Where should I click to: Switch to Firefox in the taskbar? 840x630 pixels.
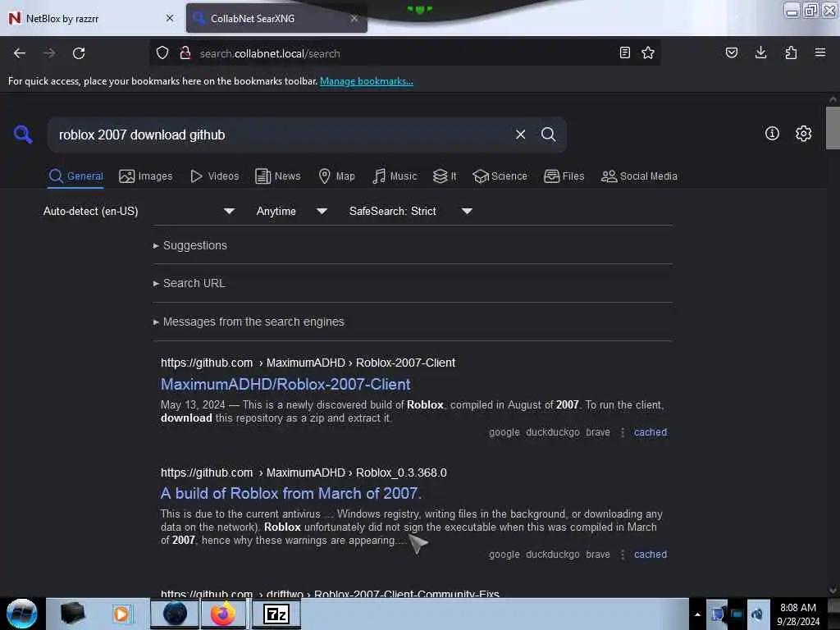223,614
